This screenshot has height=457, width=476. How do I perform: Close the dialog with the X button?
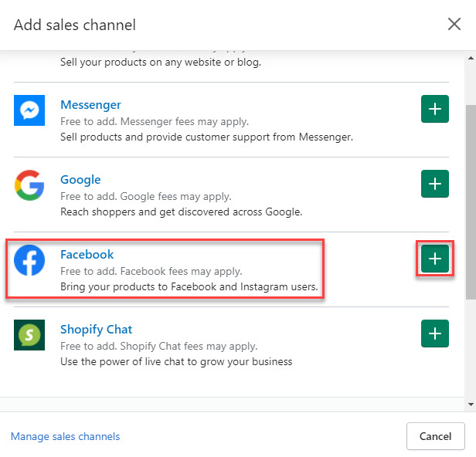(454, 24)
